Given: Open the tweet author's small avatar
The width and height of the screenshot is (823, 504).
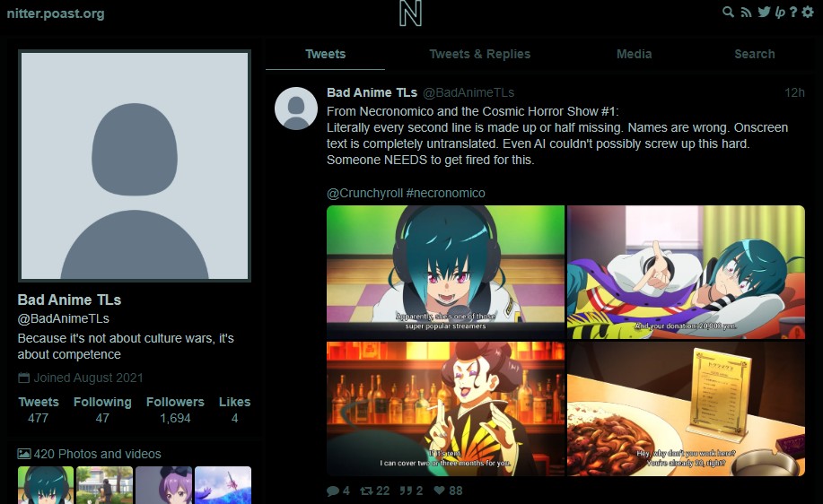Looking at the screenshot, I should pos(296,109).
